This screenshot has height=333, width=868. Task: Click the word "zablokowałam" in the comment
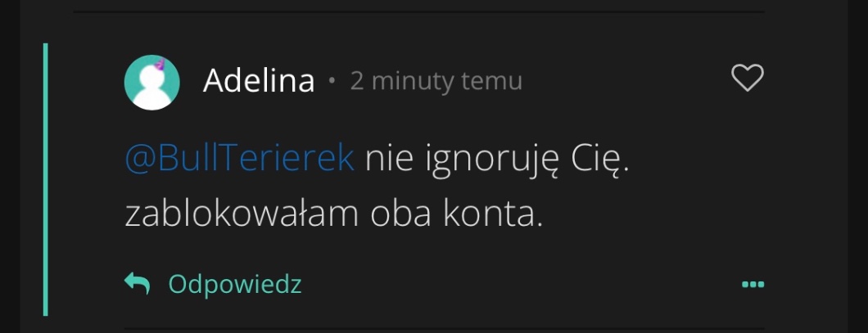[x=242, y=214]
